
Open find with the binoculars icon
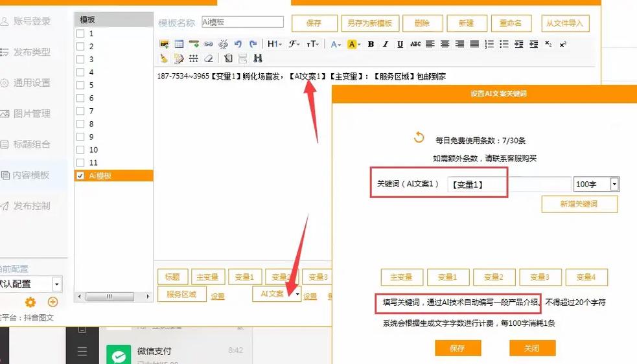[257, 58]
